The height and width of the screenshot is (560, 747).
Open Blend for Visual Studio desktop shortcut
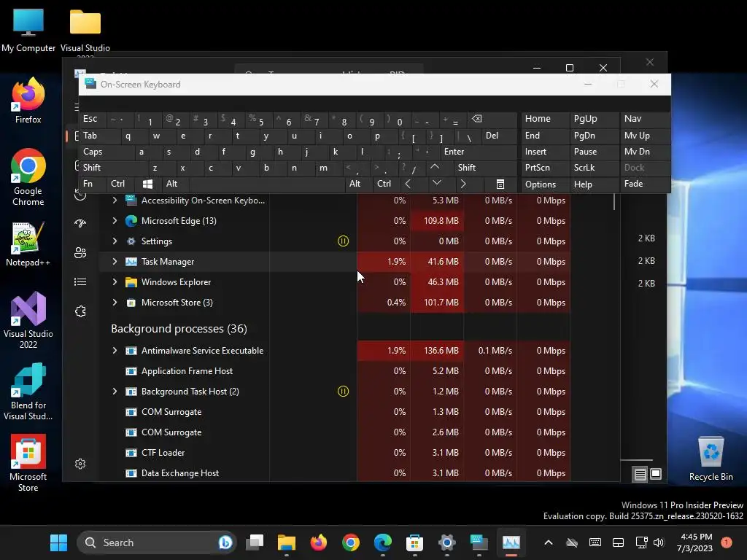[x=28, y=392]
